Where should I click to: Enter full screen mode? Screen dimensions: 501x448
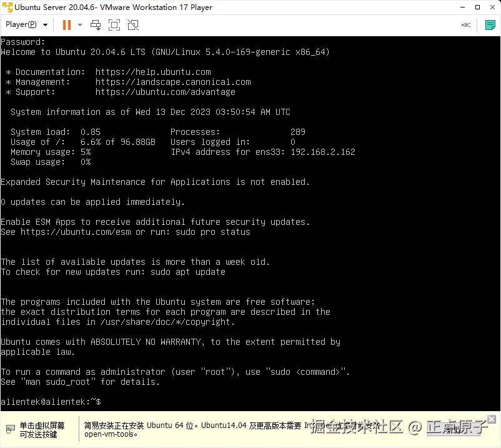(x=114, y=25)
